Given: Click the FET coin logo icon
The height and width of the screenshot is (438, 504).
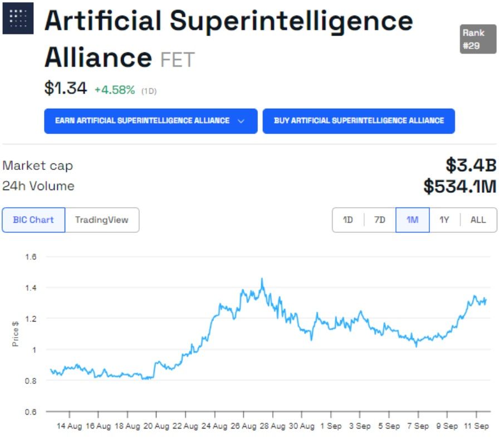Looking at the screenshot, I should tap(18, 18).
